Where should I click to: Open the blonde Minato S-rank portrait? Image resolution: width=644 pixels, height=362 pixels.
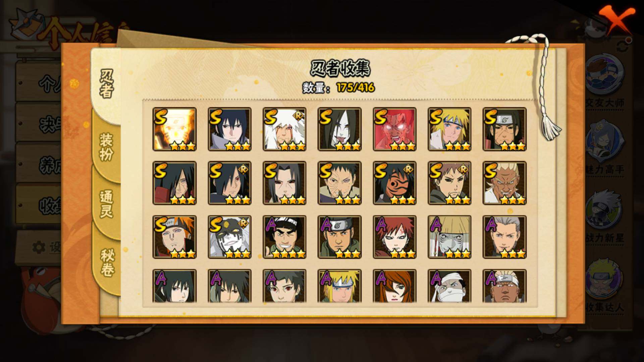pos(449,129)
